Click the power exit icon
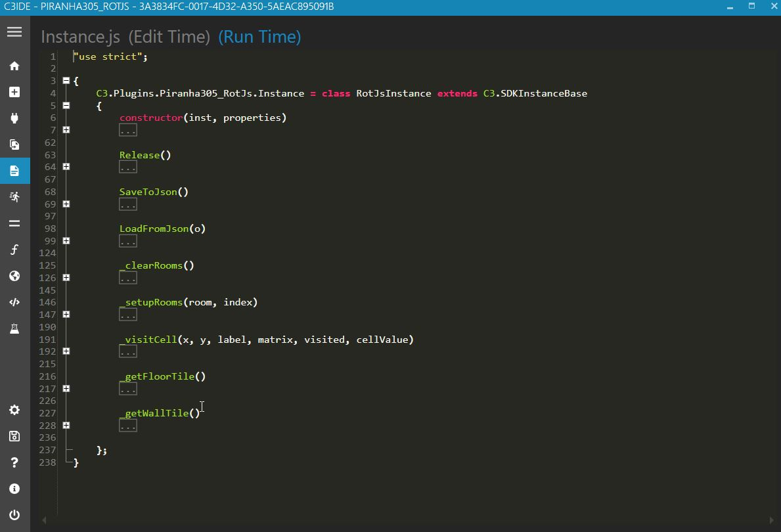Screen dimensions: 781x532 point(14,515)
